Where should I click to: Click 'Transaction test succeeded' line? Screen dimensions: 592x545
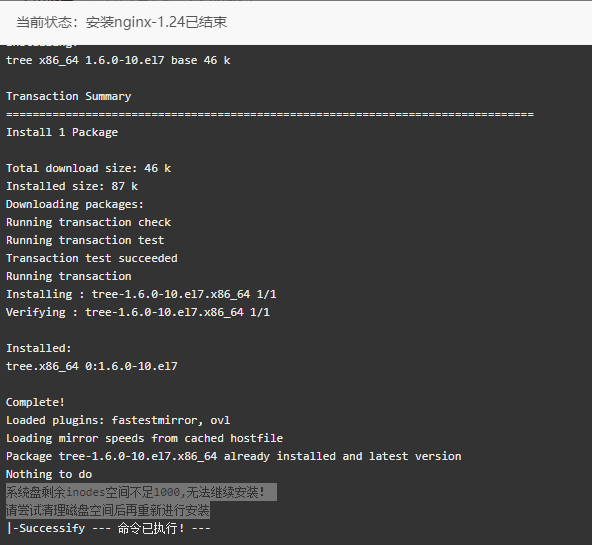[x=91, y=258]
